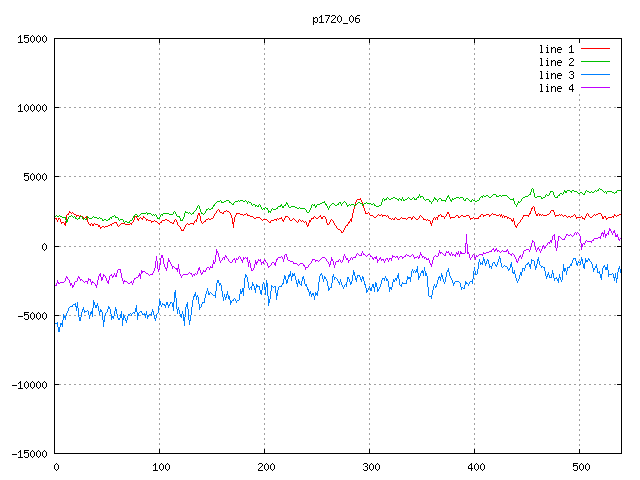This screenshot has height=480, width=640.
Task: Click the blue line 3 legend sample
Action: point(595,75)
